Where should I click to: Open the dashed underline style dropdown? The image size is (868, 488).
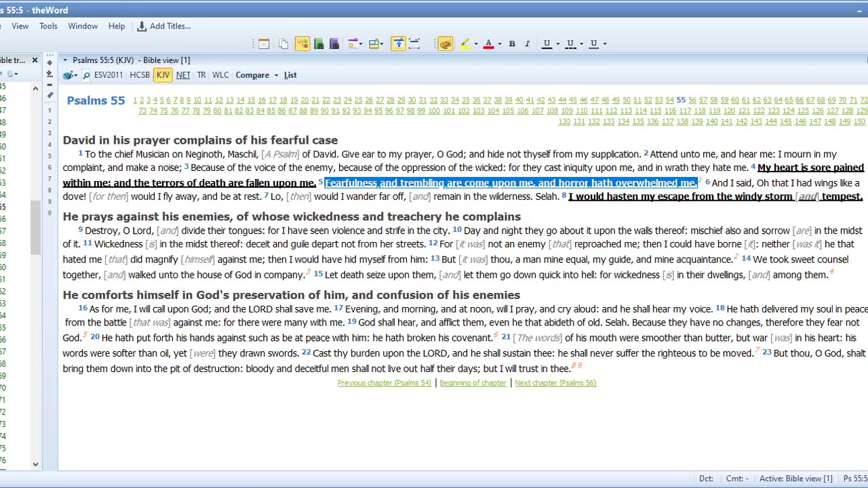click(x=581, y=43)
